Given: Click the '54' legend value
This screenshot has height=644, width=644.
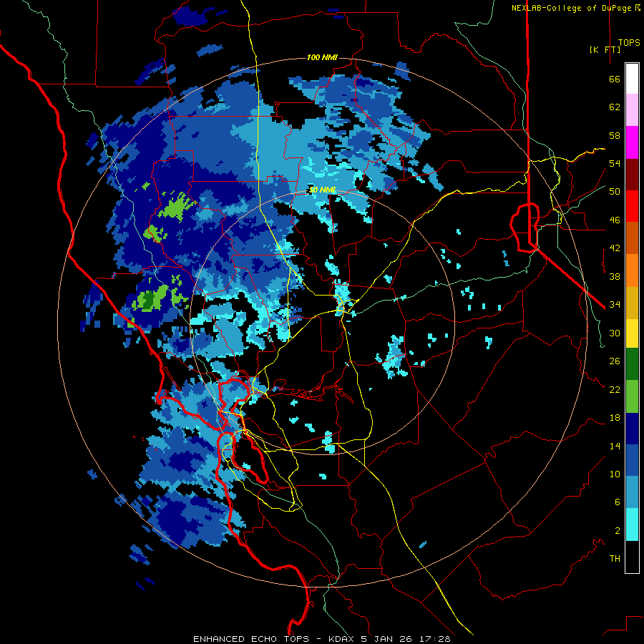Looking at the screenshot, I should click(615, 163).
